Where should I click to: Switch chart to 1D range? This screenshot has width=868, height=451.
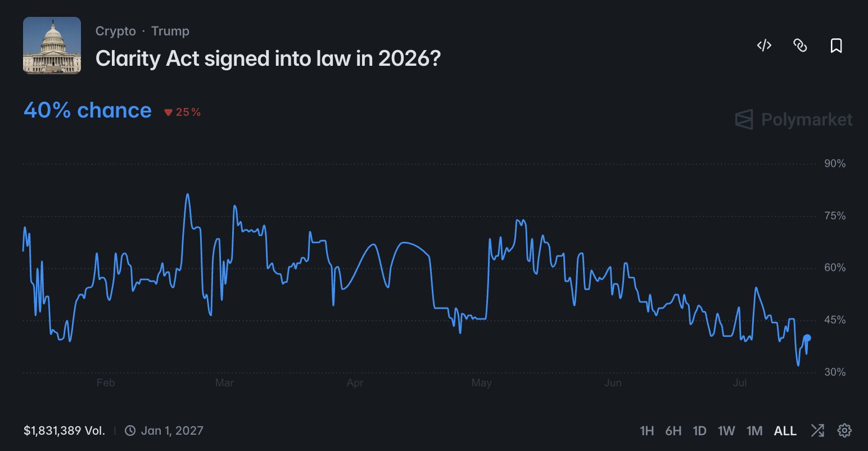click(699, 431)
